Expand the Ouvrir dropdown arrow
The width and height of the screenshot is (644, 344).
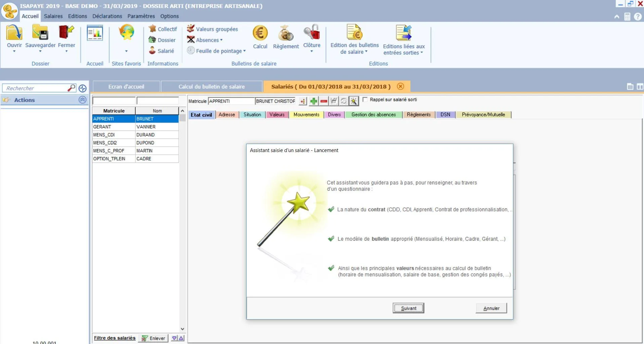tap(14, 51)
